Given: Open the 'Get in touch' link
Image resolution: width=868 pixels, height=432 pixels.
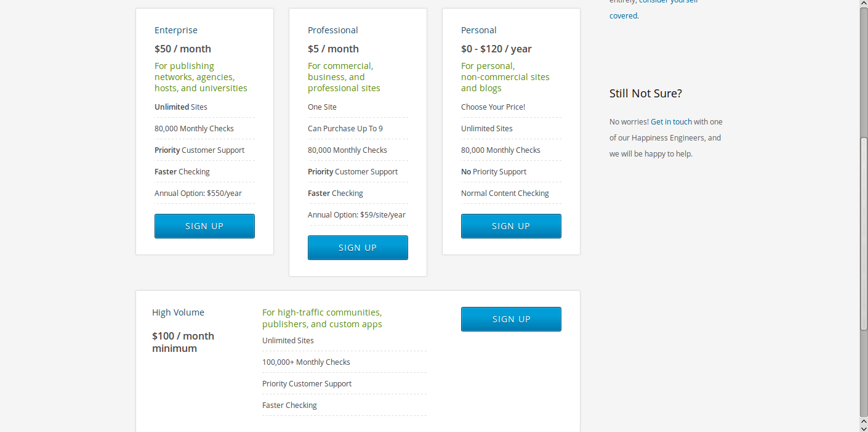Looking at the screenshot, I should pyautogui.click(x=671, y=122).
